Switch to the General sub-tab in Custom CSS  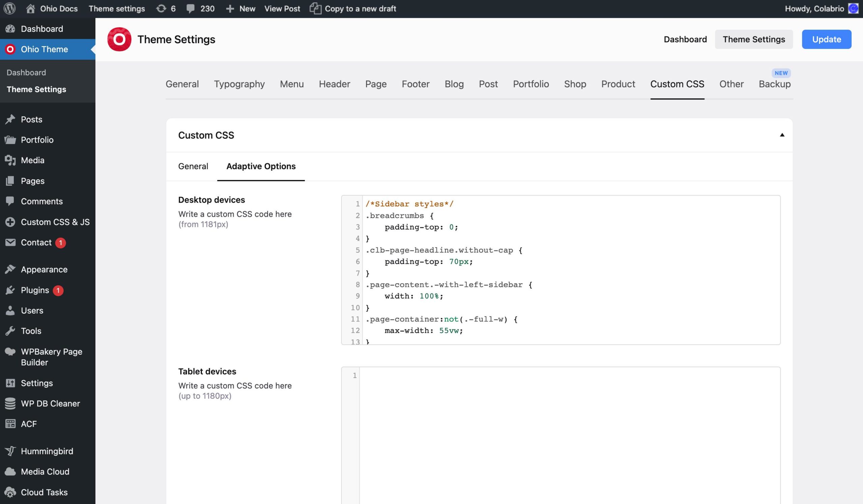tap(193, 166)
